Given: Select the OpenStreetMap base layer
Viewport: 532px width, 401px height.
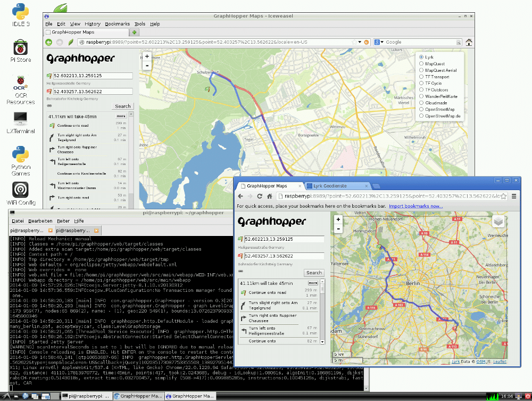Looking at the screenshot, I should 421,109.
